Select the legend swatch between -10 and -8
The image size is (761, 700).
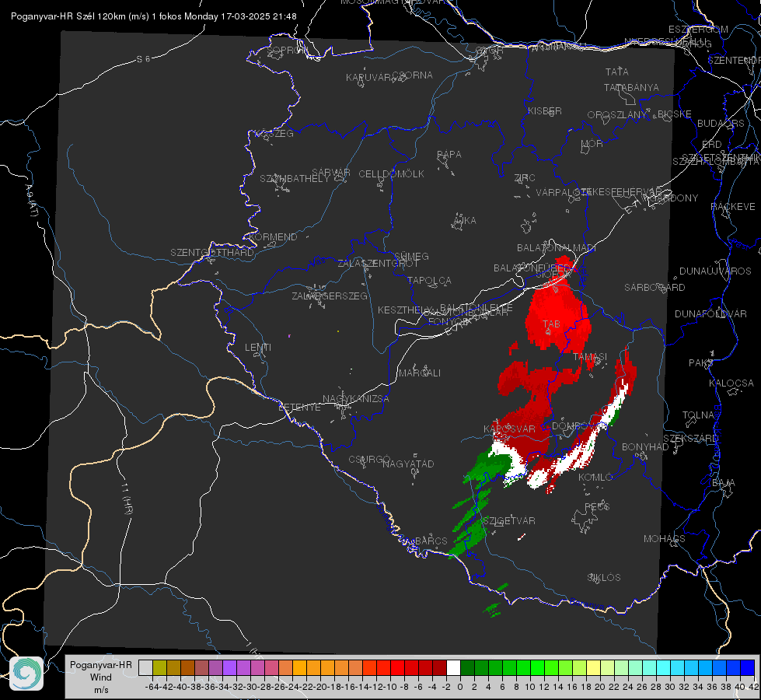point(397,667)
